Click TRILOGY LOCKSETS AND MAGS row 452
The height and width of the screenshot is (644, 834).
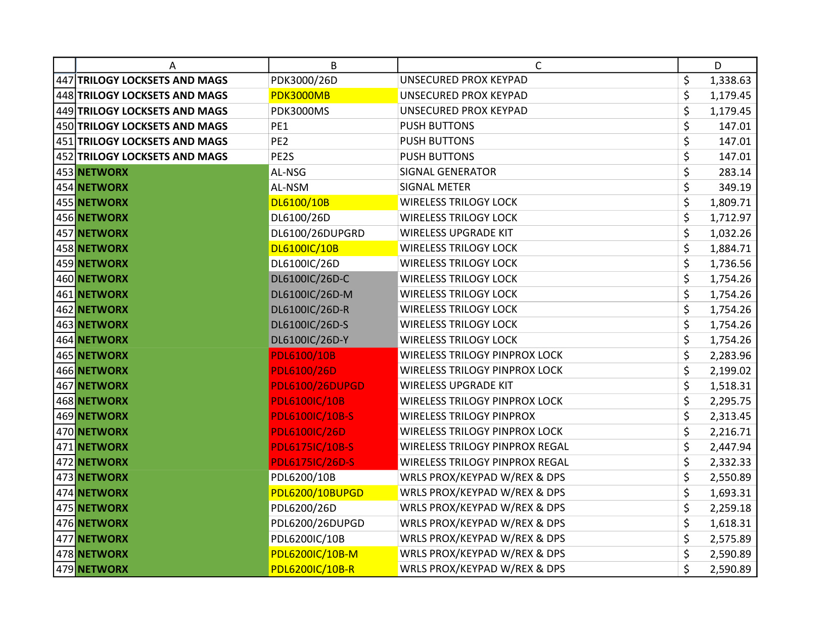pos(172,157)
